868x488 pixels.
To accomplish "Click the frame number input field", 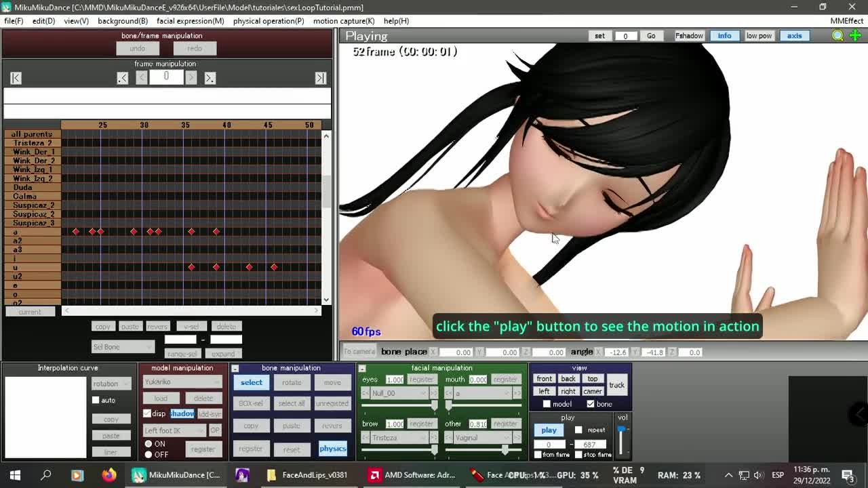I will 166,77.
